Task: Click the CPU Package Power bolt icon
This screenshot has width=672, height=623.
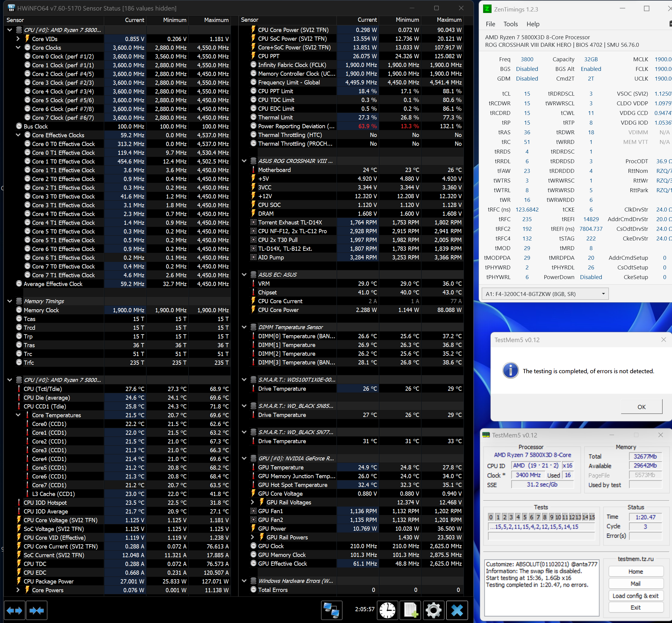Action: click(x=19, y=581)
